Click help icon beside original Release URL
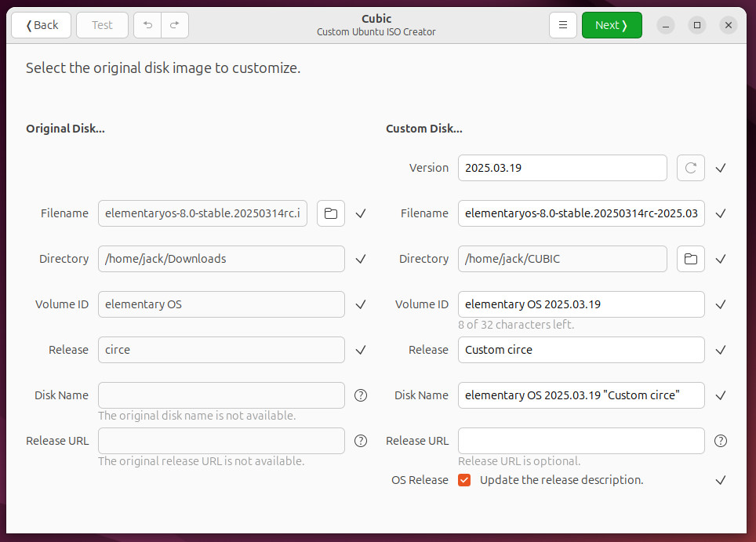The image size is (756, 542). click(361, 441)
